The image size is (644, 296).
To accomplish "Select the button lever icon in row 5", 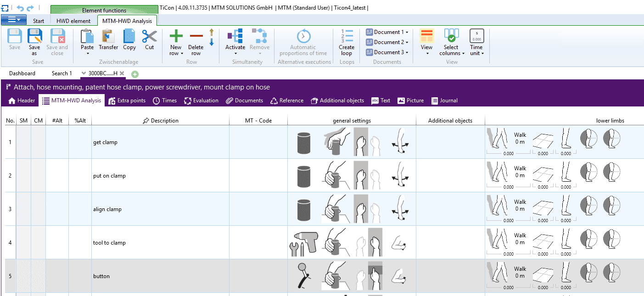I will (303, 276).
